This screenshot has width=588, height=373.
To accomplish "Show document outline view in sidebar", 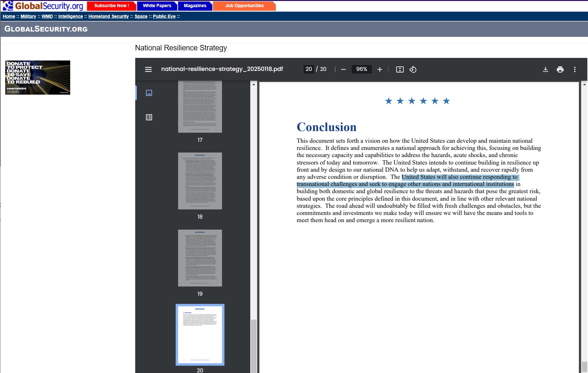I will (x=149, y=117).
